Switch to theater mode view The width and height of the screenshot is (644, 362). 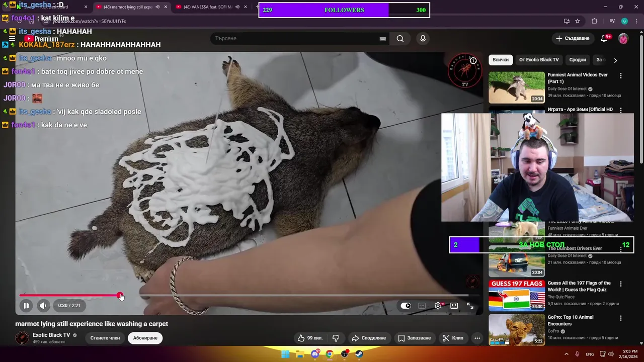(454, 306)
